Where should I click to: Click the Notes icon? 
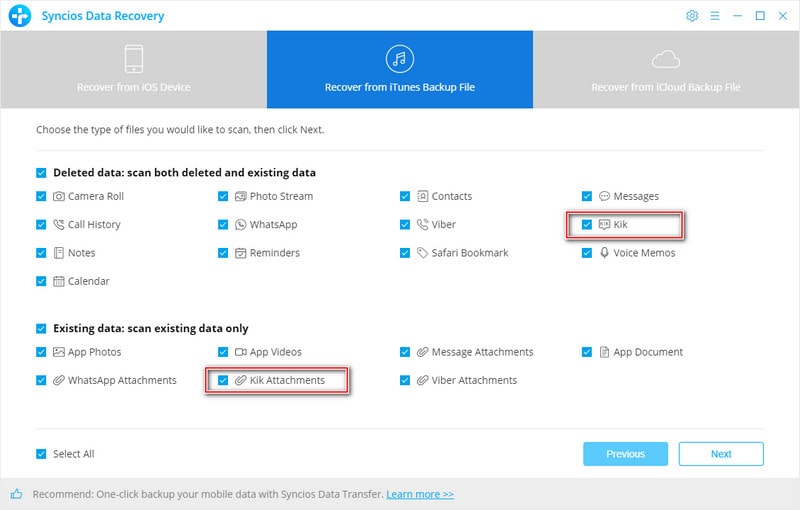point(59,253)
